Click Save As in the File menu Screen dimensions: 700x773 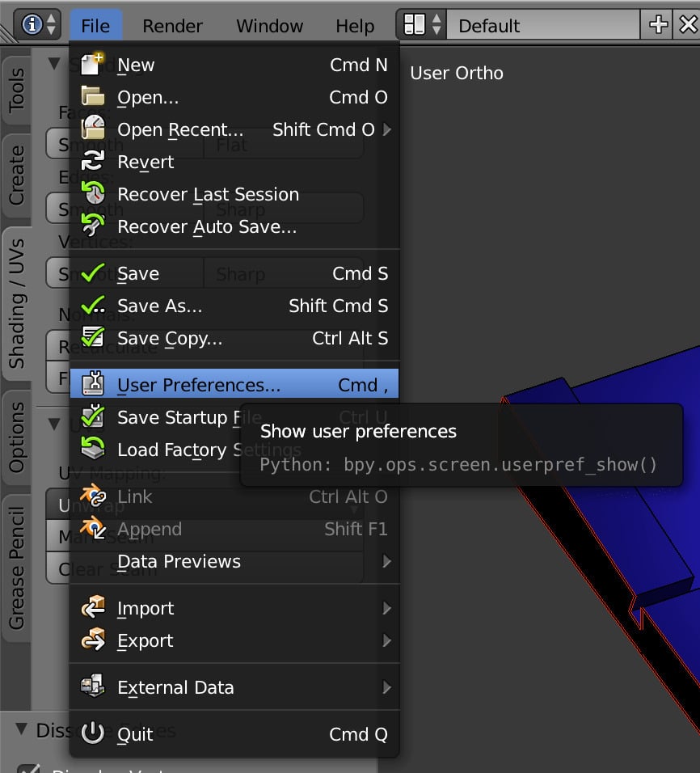[x=159, y=306]
